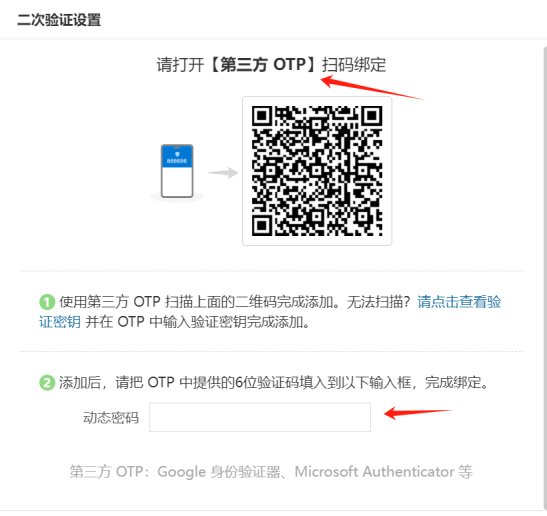The image size is (547, 516).
Task: Click the phone illustration icon
Action: 177,171
